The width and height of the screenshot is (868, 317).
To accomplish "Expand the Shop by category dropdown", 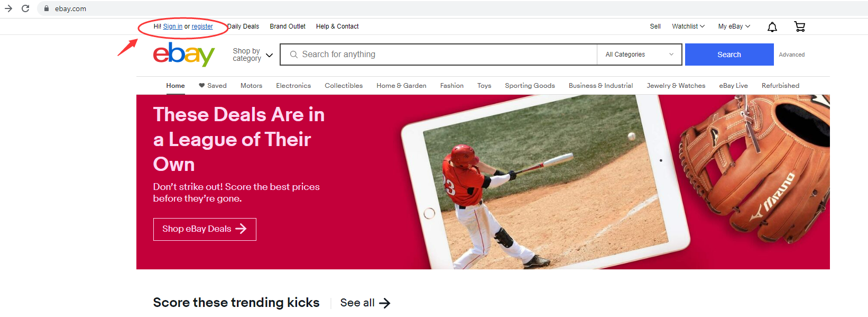I will point(253,55).
